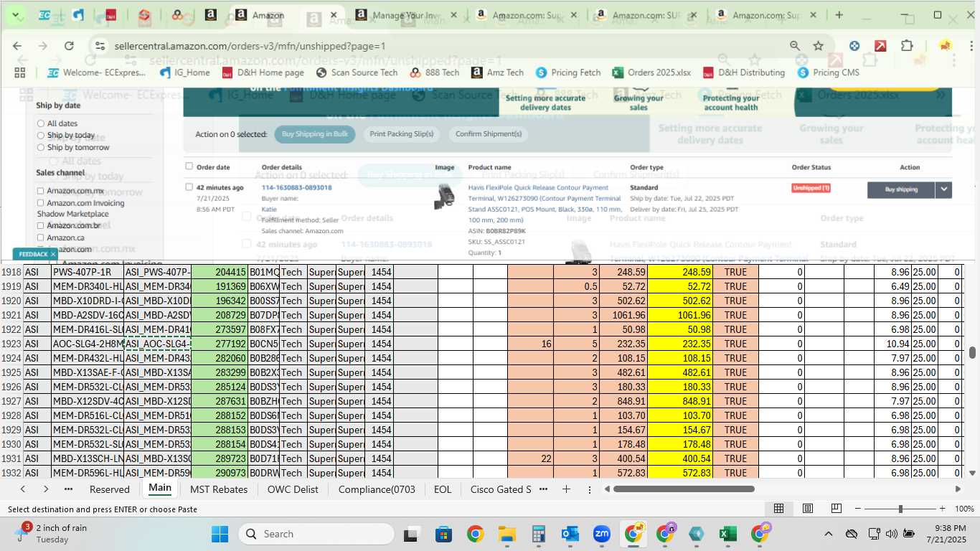This screenshot has height=551, width=980.
Task: Show hidden system tray icons
Action: pos(828,534)
